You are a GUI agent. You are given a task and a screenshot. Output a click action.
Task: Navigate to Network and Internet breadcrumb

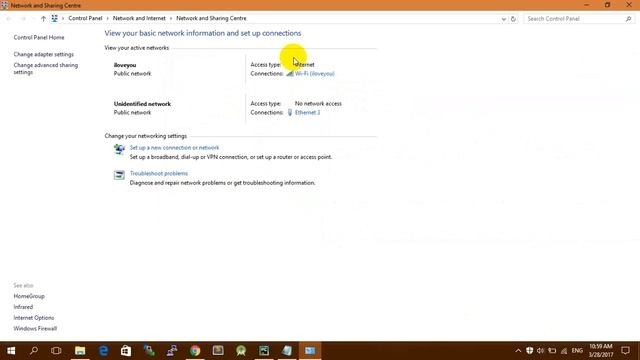(x=139, y=18)
